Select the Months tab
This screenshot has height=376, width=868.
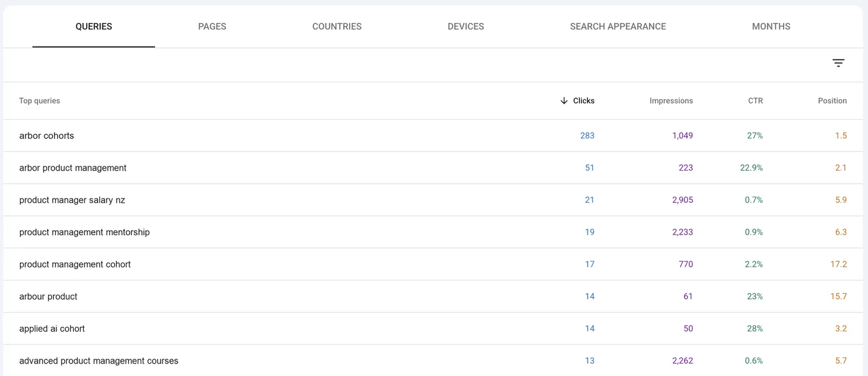[x=771, y=27]
